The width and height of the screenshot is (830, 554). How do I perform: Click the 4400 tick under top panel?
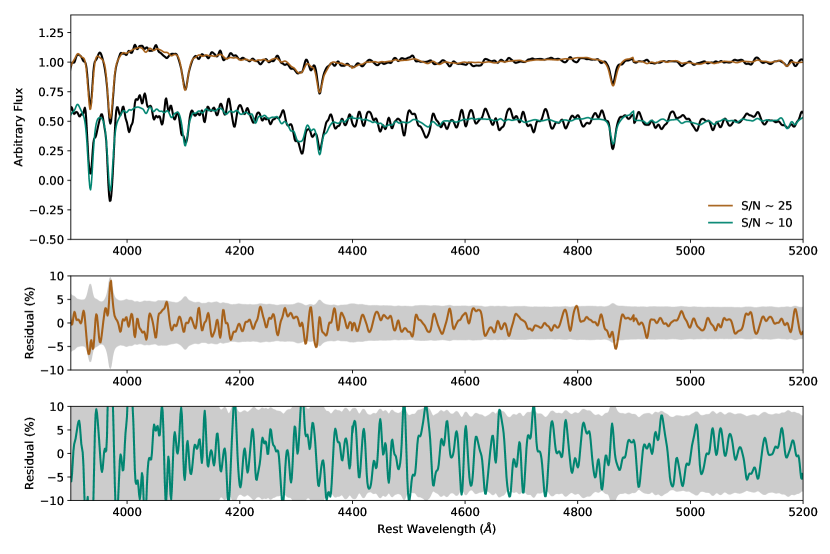pyautogui.click(x=352, y=250)
